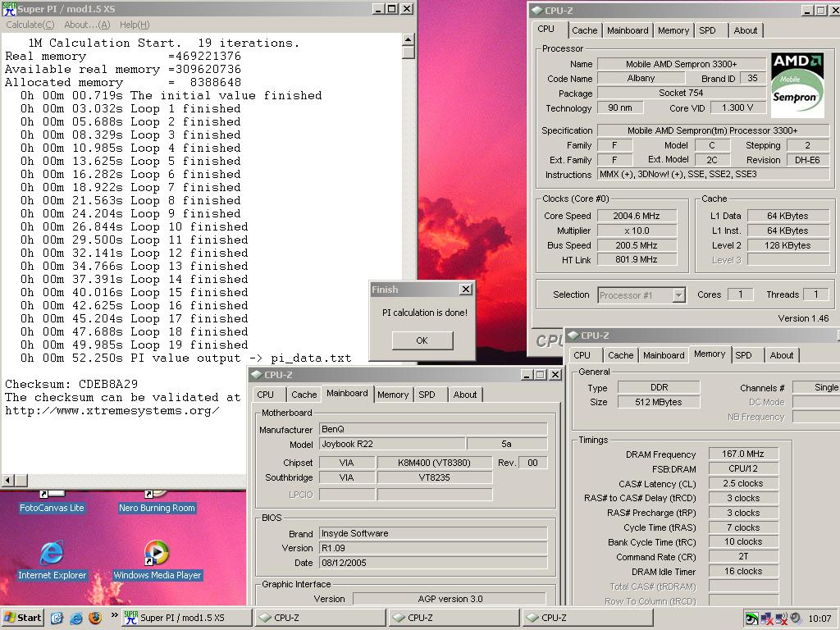This screenshot has height=630, width=840.
Task: Click the Code Name value 'Albany'
Action: (x=641, y=78)
